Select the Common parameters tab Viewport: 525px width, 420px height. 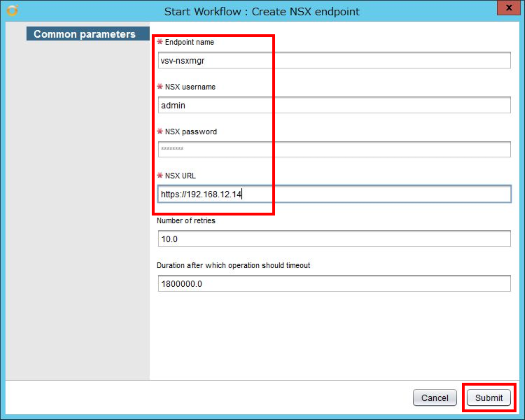(x=88, y=34)
